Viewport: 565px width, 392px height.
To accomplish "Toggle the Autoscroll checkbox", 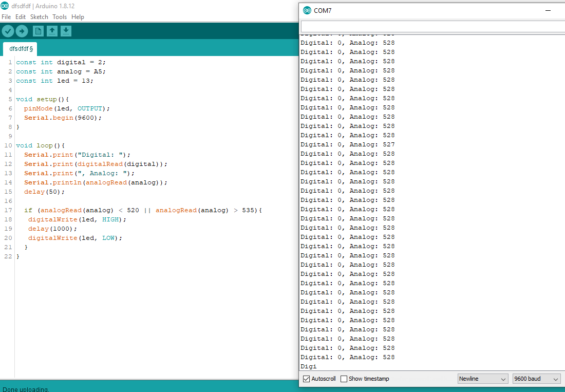I will tap(306, 379).
